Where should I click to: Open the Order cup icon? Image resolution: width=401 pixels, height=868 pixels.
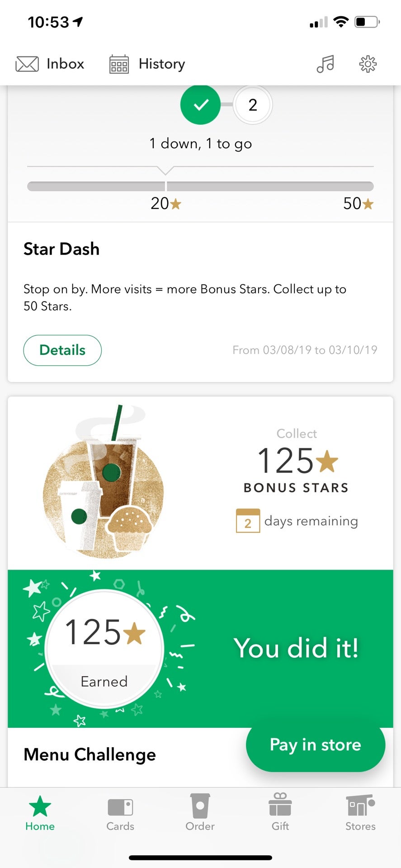pyautogui.click(x=200, y=806)
